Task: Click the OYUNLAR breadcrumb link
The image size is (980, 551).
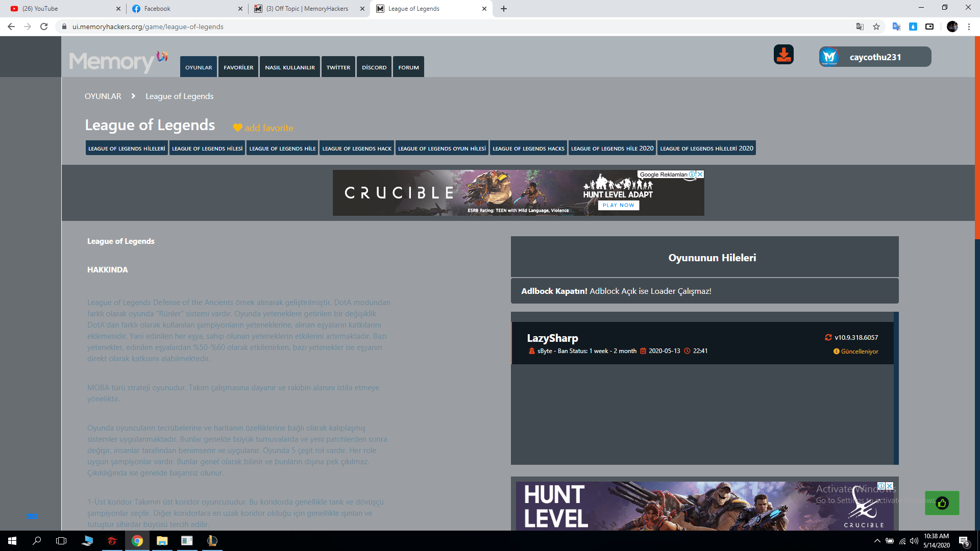Action: (103, 96)
